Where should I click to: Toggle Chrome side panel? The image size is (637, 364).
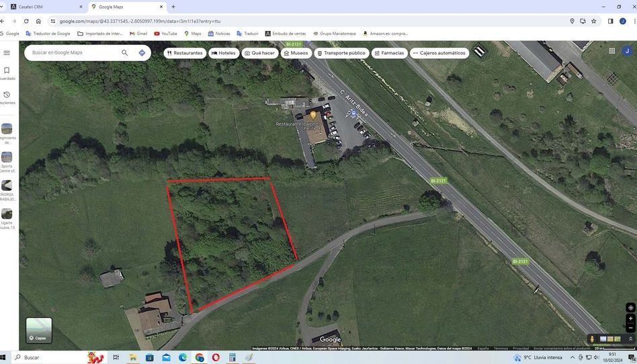click(610, 21)
